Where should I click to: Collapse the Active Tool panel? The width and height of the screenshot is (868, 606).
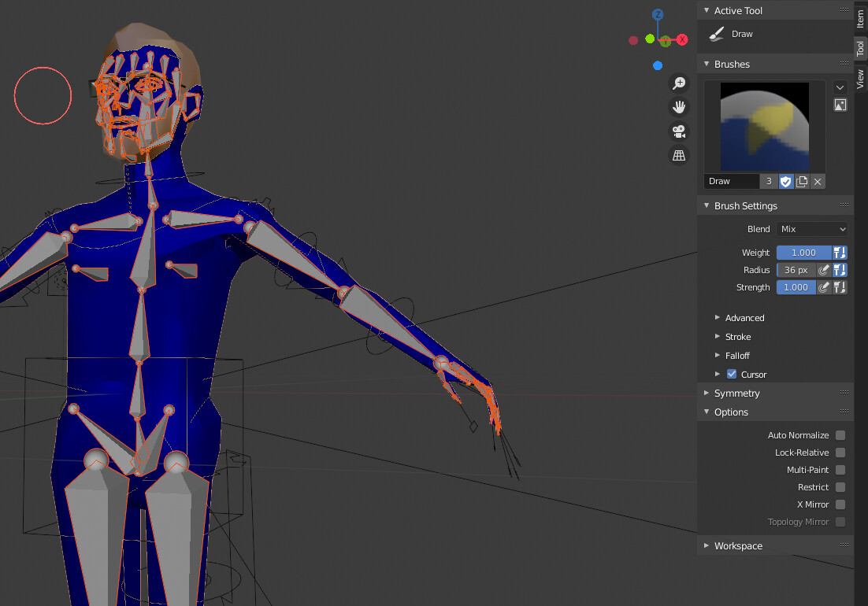[707, 10]
